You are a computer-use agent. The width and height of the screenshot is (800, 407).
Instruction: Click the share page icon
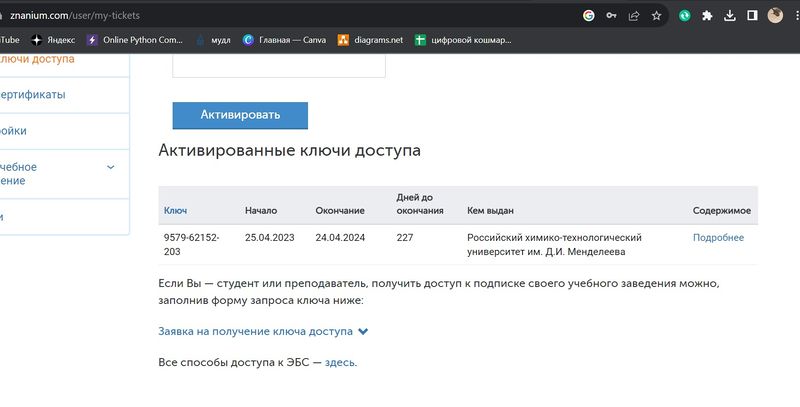coord(634,16)
